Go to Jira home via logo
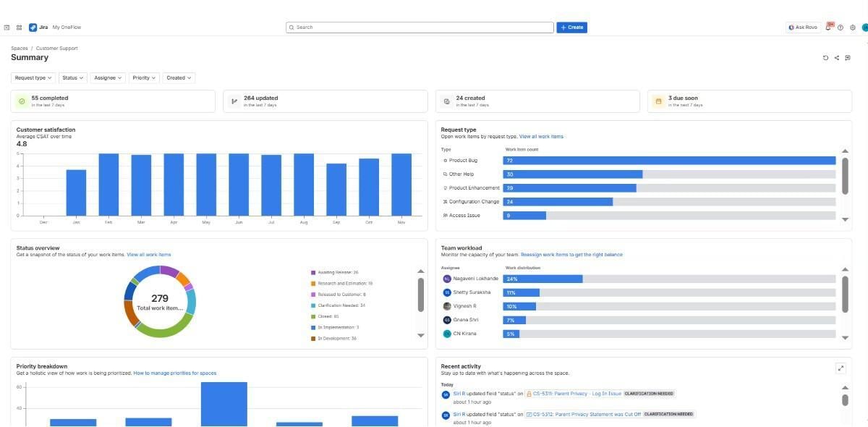868x427 pixels. click(38, 28)
